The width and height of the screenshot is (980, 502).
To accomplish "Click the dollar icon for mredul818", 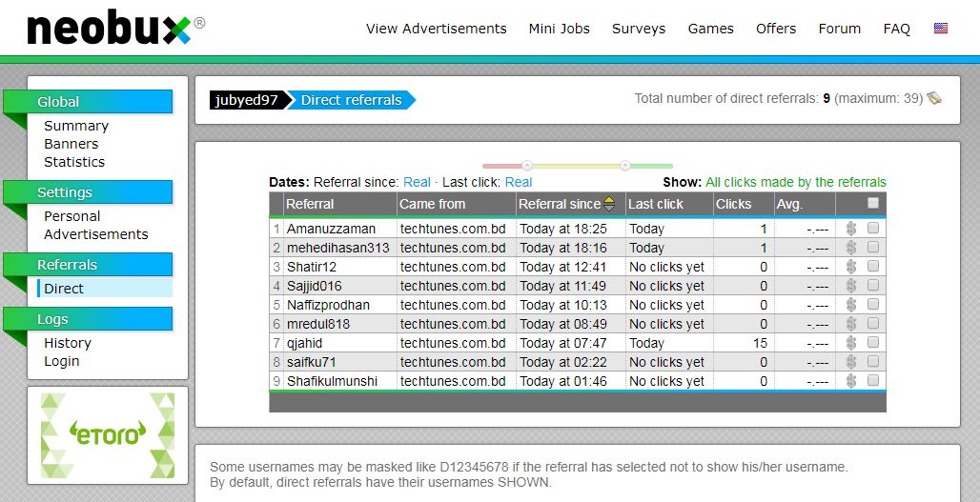I will coord(851,324).
